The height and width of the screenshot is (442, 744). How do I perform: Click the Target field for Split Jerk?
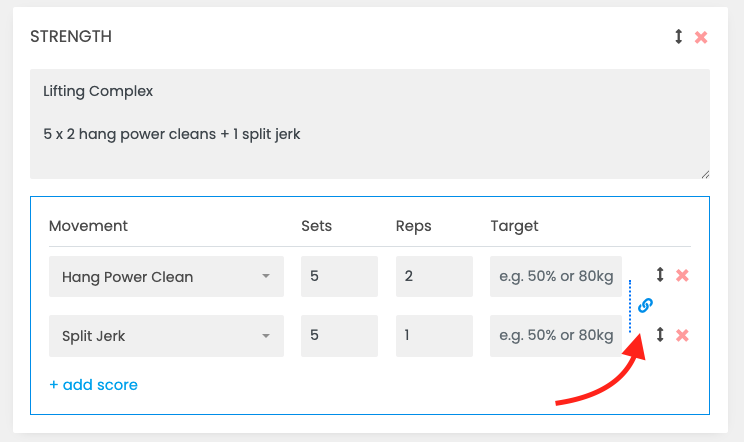(x=556, y=336)
